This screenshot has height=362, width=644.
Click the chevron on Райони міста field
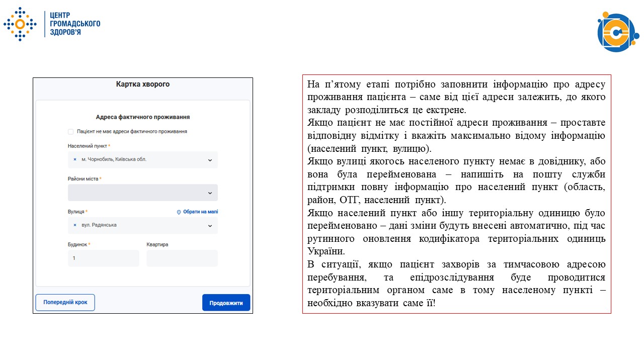point(210,193)
